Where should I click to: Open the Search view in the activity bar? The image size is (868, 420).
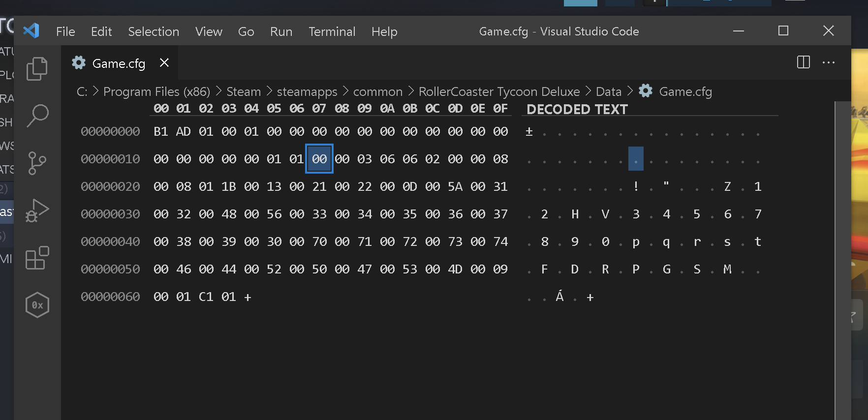(x=37, y=116)
